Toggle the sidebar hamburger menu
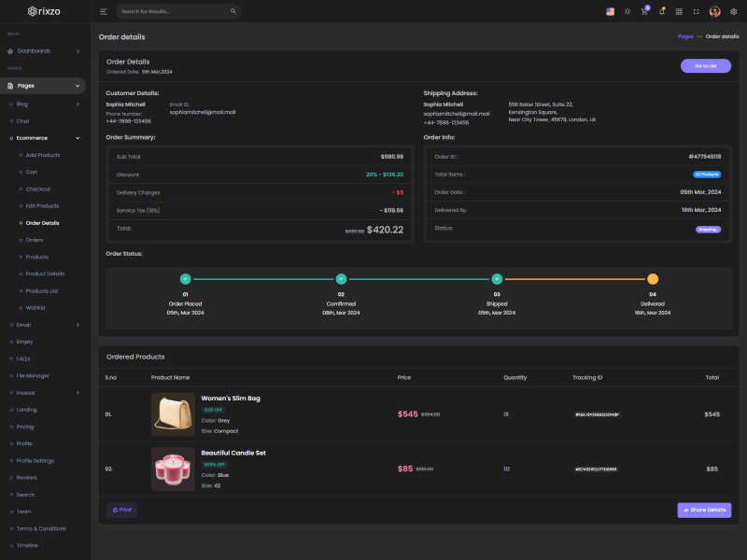 [x=104, y=11]
